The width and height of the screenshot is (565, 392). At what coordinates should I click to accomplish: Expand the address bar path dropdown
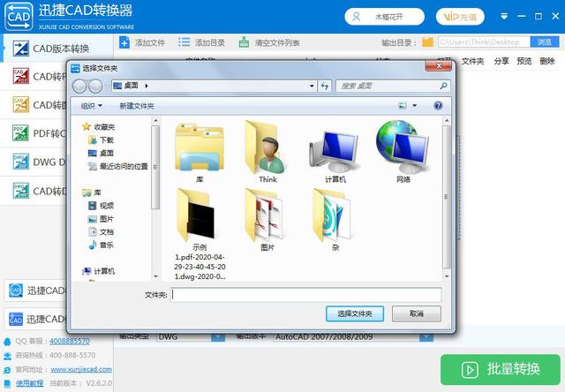(312, 87)
